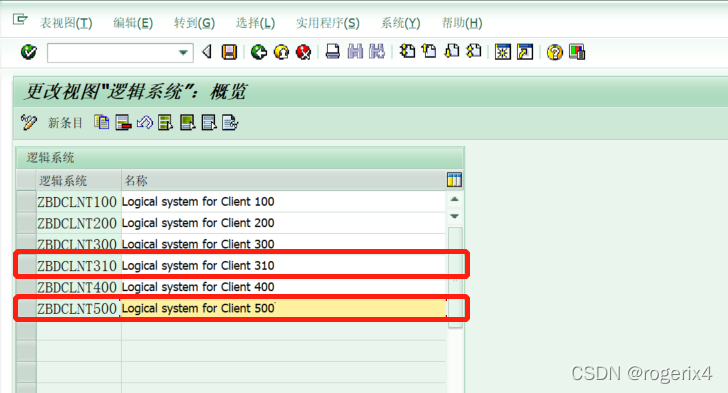This screenshot has height=393, width=728.
Task: Click the Copy As icon
Action: click(102, 123)
